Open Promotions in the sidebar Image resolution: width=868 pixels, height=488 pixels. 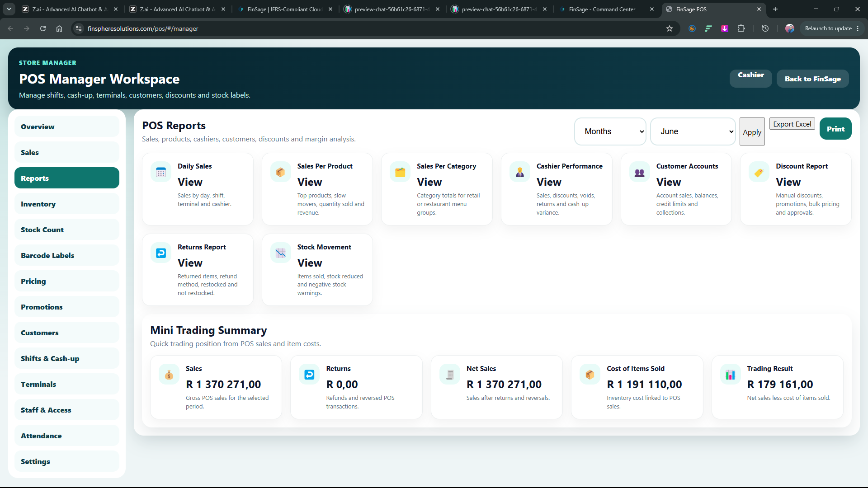click(x=67, y=307)
